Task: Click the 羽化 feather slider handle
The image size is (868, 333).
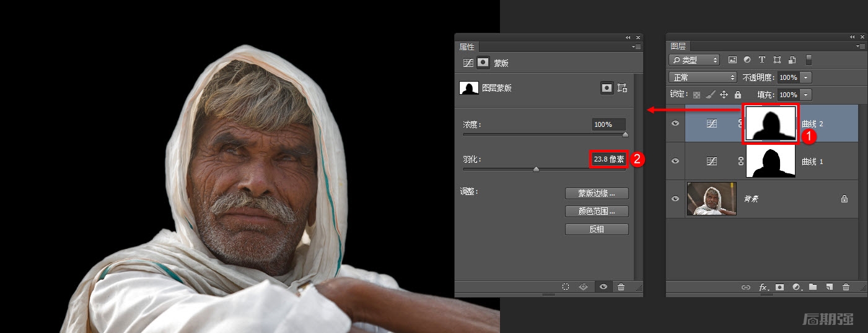Action: (536, 168)
